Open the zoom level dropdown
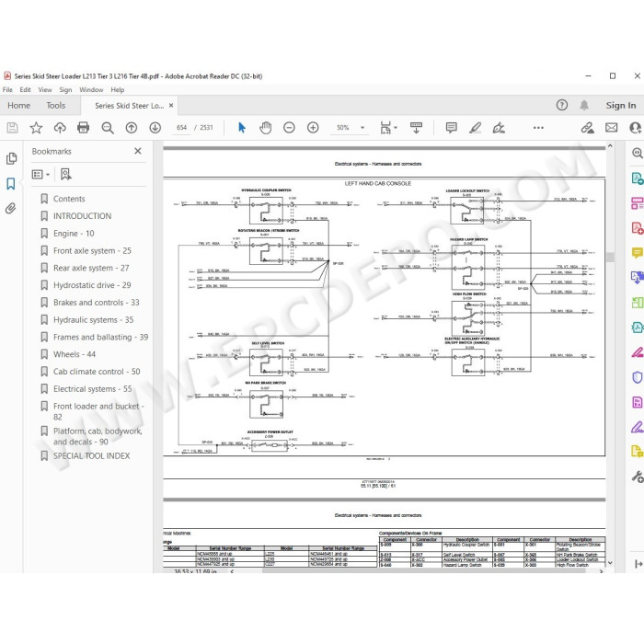 362,128
